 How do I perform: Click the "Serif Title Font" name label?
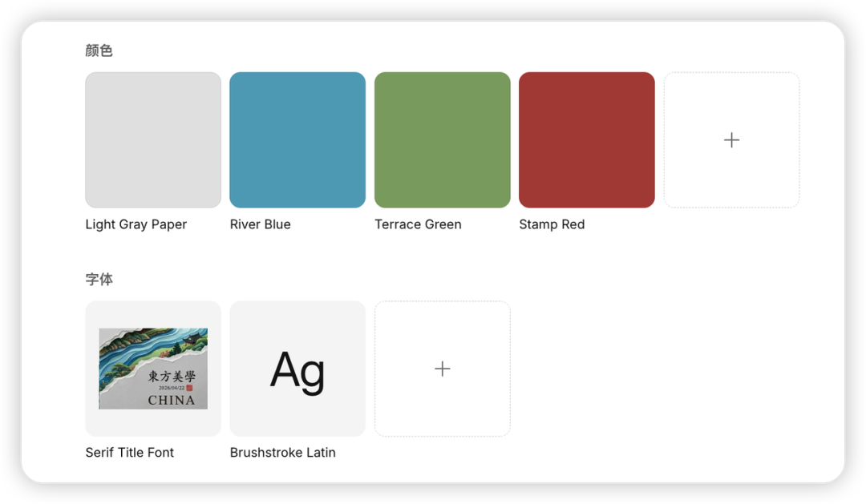tap(130, 453)
